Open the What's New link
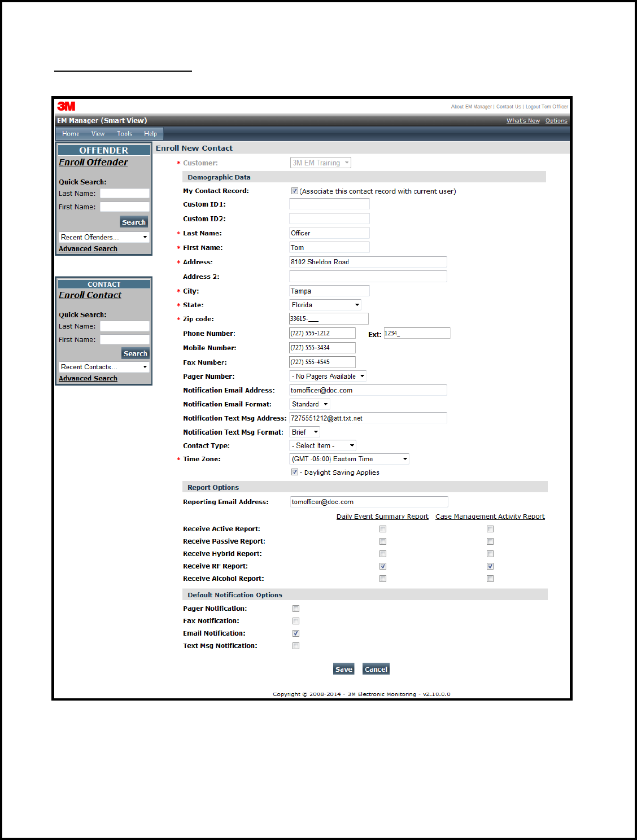637x840 pixels. coord(523,121)
